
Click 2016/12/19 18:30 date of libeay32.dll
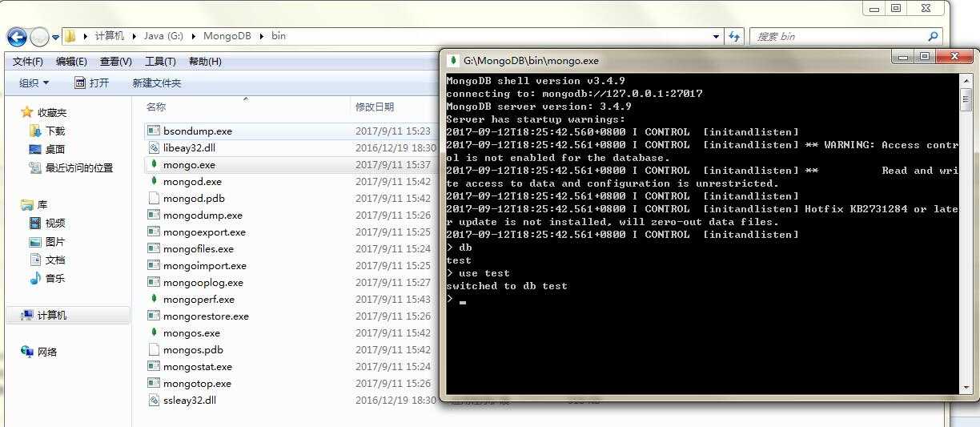396,147
